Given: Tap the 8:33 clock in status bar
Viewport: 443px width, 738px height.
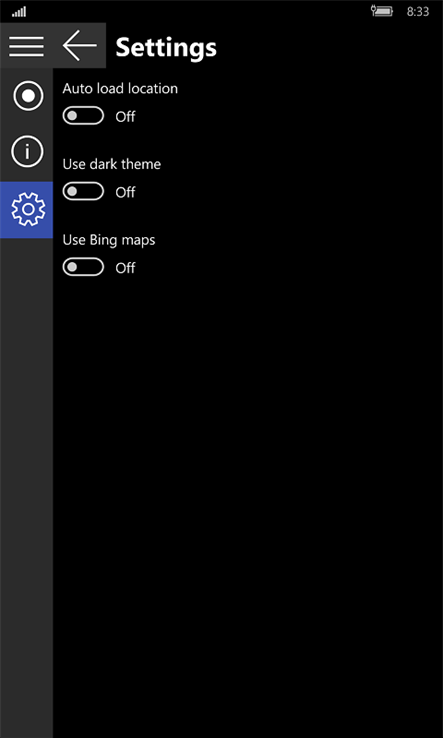Looking at the screenshot, I should point(418,11).
